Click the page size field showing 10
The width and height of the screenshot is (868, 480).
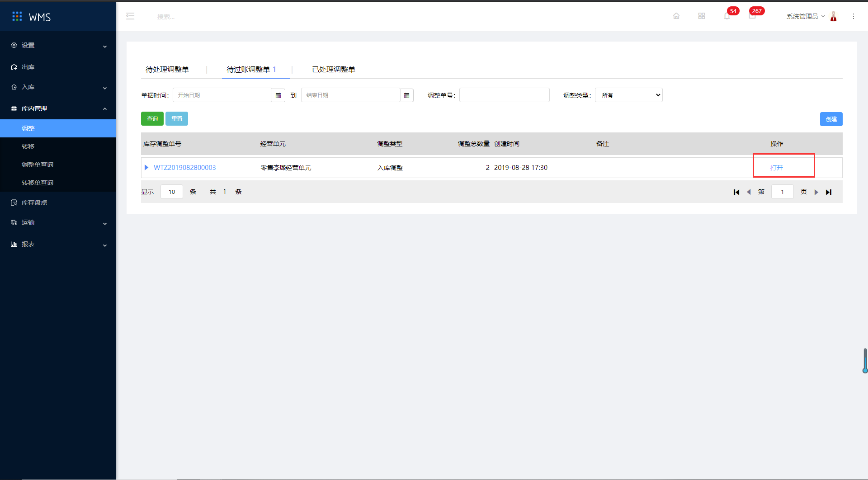pos(172,192)
